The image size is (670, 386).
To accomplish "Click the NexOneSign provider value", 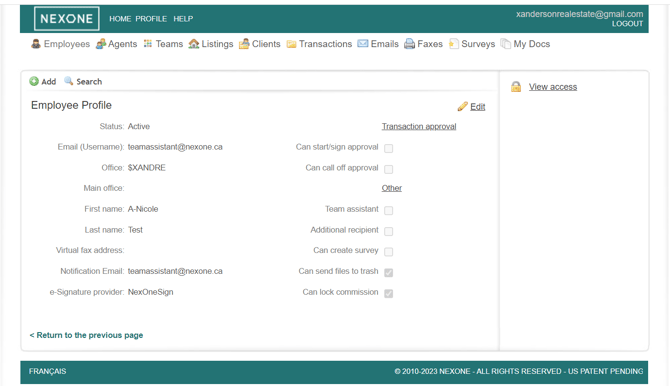I will point(150,292).
